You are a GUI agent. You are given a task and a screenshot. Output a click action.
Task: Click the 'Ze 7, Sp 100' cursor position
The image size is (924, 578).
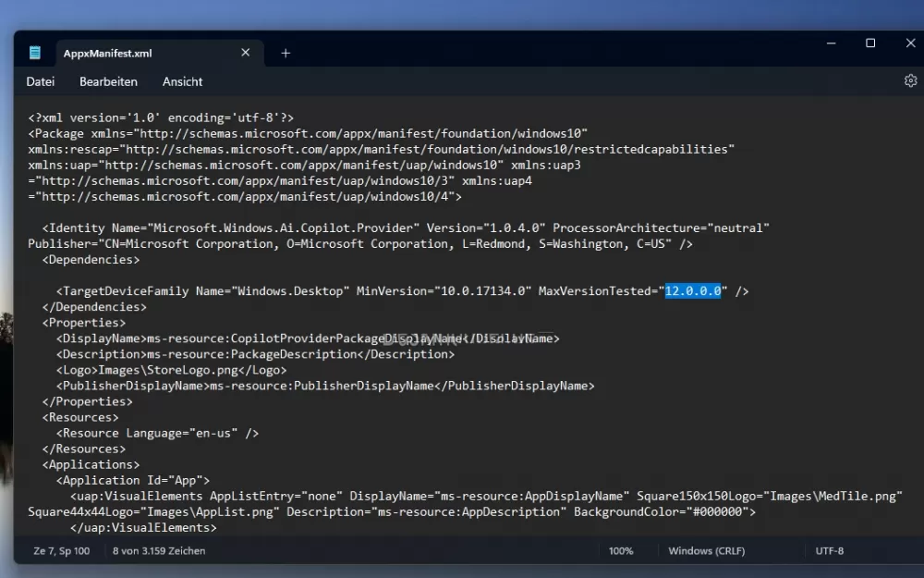click(62, 551)
